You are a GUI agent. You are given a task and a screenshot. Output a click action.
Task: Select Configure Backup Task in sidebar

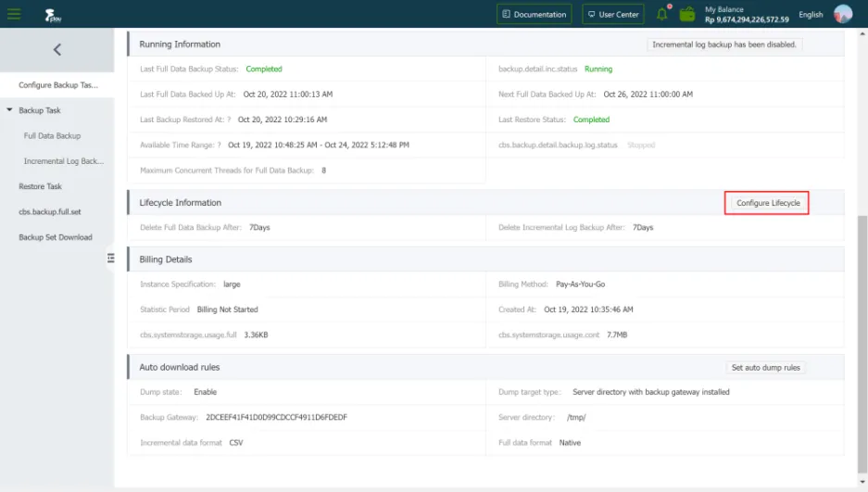point(57,85)
